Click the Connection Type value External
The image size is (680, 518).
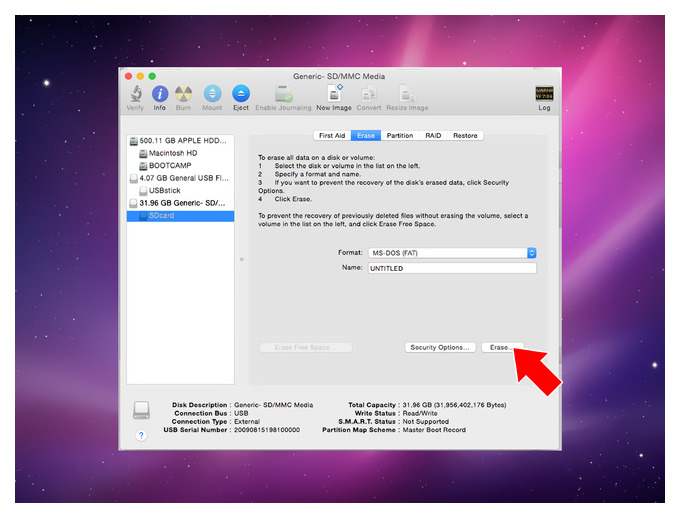[247, 422]
